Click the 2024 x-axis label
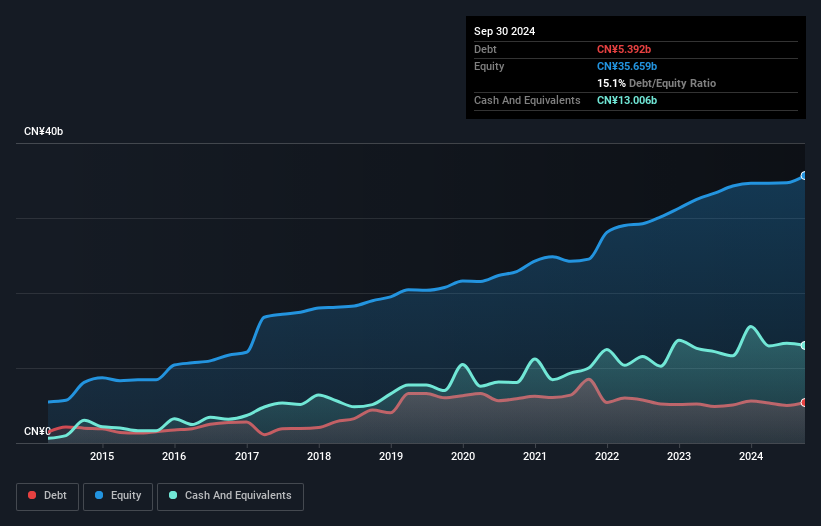Viewport: 821px width, 526px height. pyautogui.click(x=751, y=456)
